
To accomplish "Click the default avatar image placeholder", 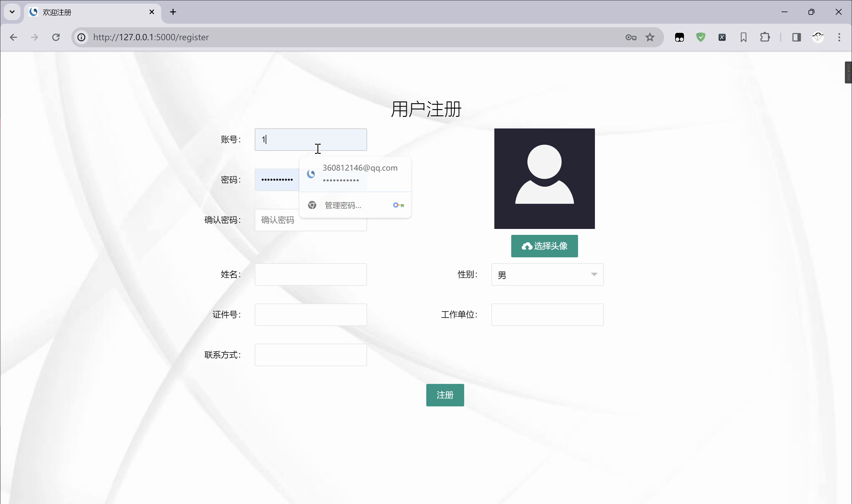I will 544,179.
